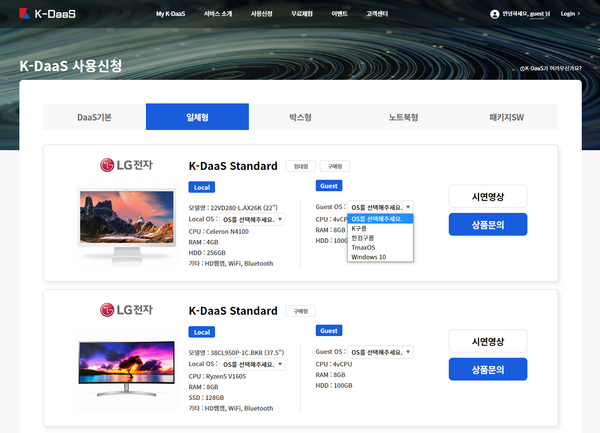Choose Windows 10 from Guest OS list
The image size is (600, 433).
[380, 257]
